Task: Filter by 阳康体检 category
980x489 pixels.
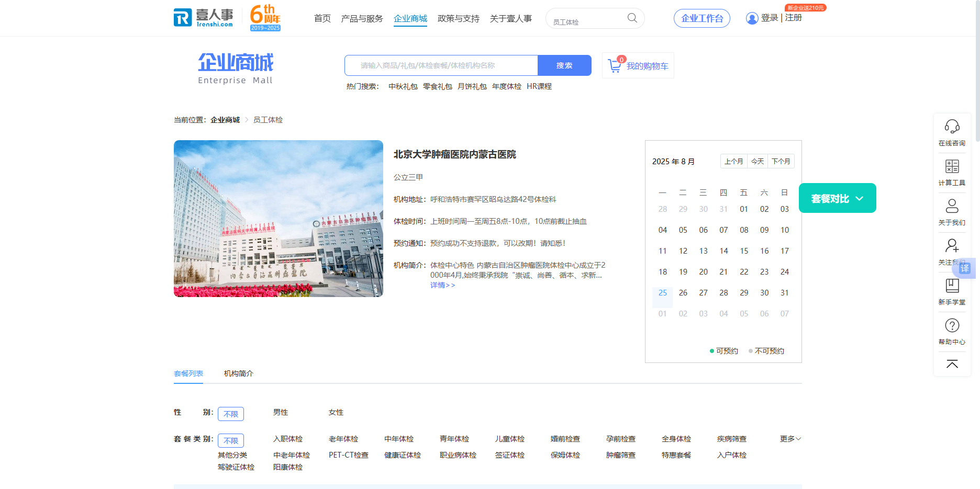Action: coord(288,467)
